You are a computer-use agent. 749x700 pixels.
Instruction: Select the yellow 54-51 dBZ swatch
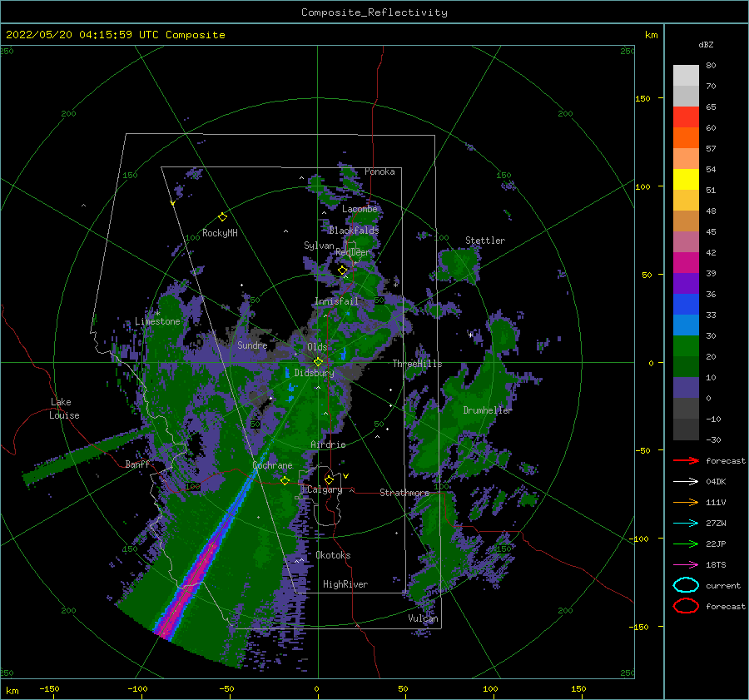coord(686,179)
